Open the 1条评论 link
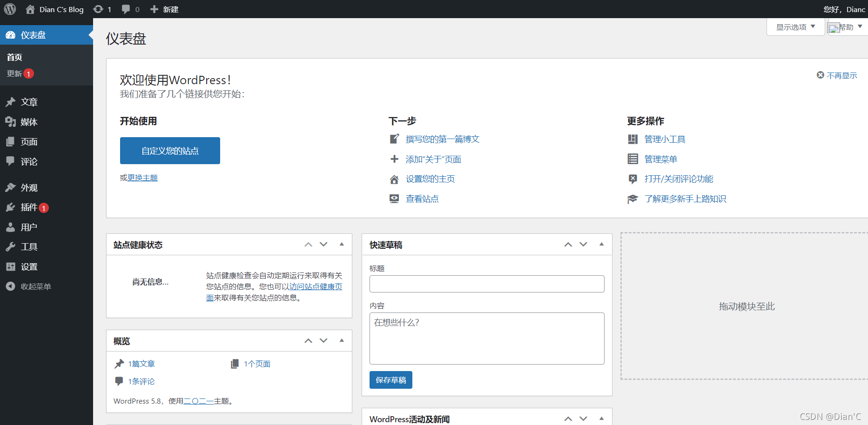This screenshot has height=425, width=868. coord(141,381)
